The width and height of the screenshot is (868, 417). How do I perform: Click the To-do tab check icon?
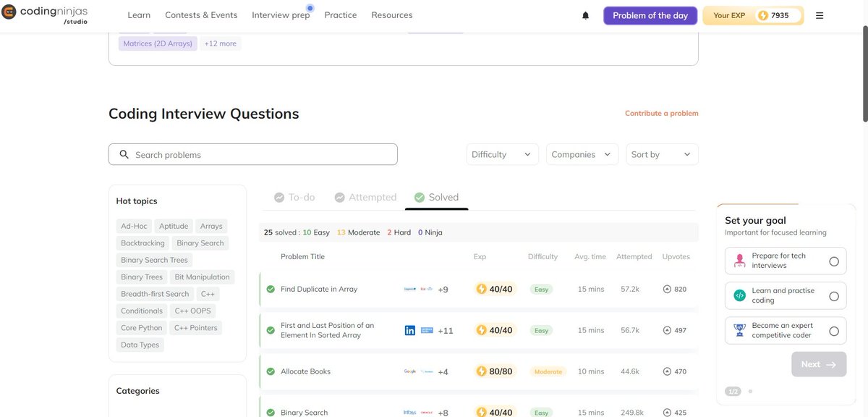(x=279, y=197)
